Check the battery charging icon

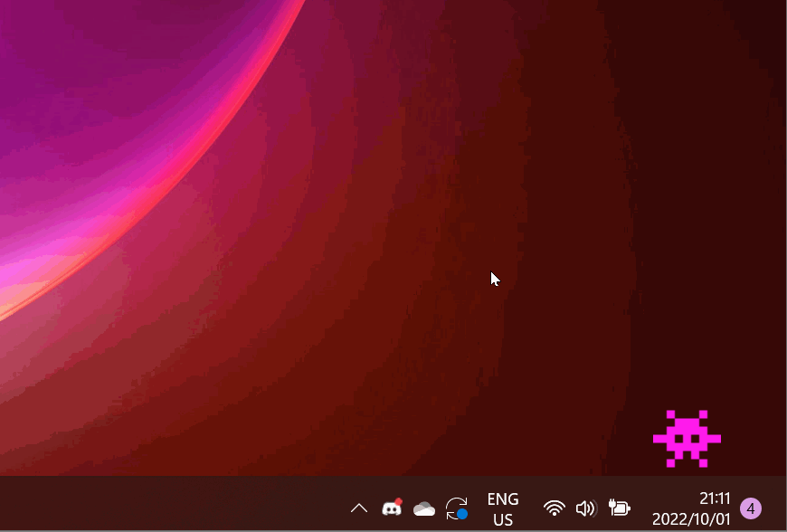[x=620, y=508]
